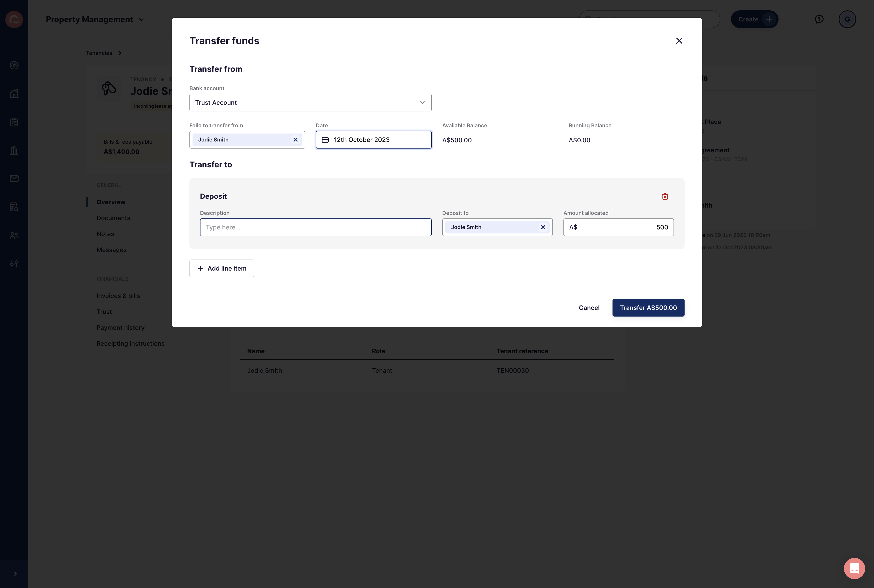Open the dashboard gauge icon in sidebar
Screen dimensions: 874x588
[14, 65]
